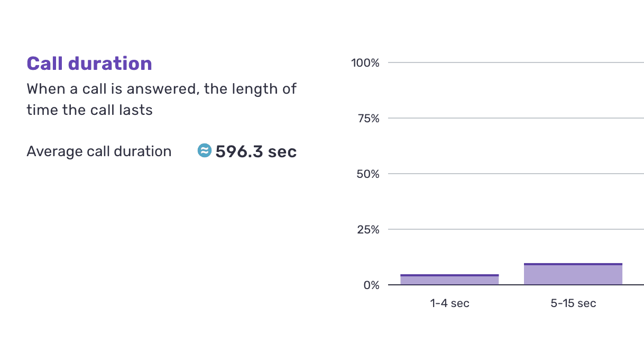Click the 5-15 sec bar
The width and height of the screenshot is (644, 342).
[573, 274]
